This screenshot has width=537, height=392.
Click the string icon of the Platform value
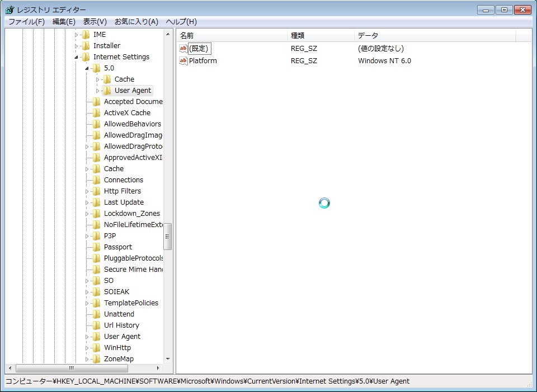point(183,60)
